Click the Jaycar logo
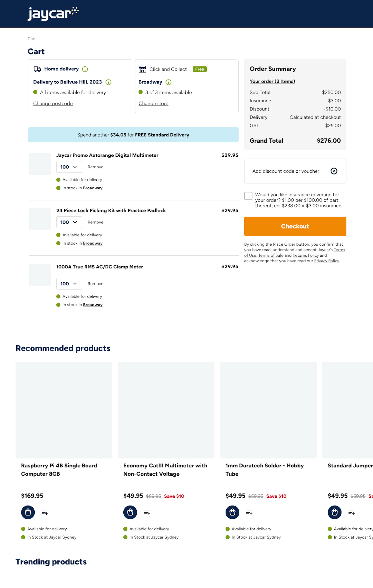373x588 pixels. (53, 14)
